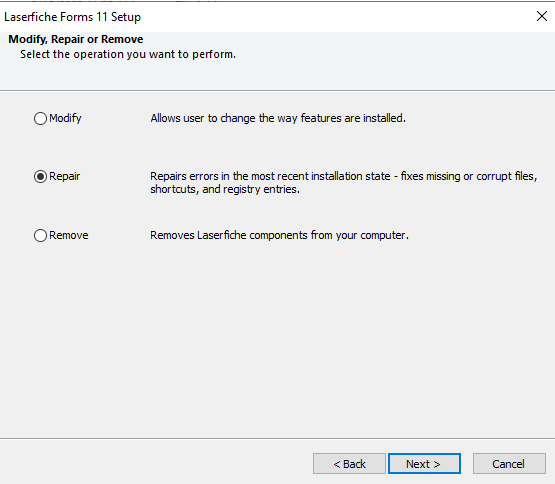Screen dimensions: 555x484
Task: Click the "Modify" option label text
Action: point(65,118)
